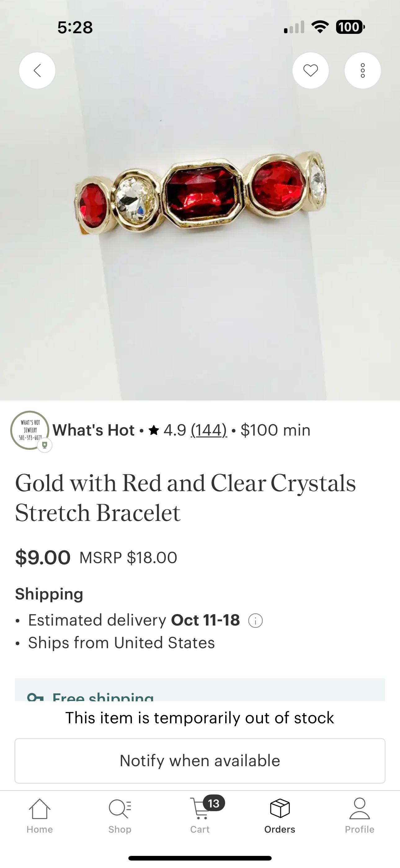Screen dimensions: 400x868
Task: Tap the back arrow button
Action: click(37, 70)
